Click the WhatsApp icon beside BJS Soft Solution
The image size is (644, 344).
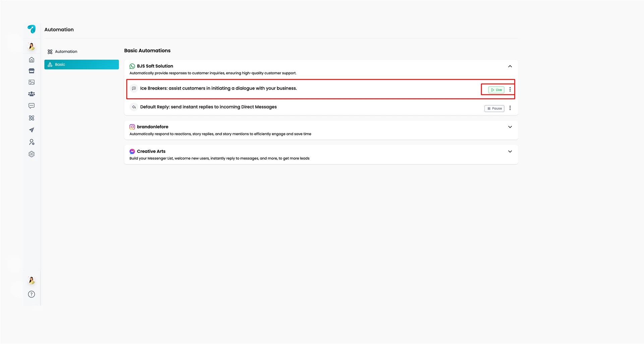[132, 66]
